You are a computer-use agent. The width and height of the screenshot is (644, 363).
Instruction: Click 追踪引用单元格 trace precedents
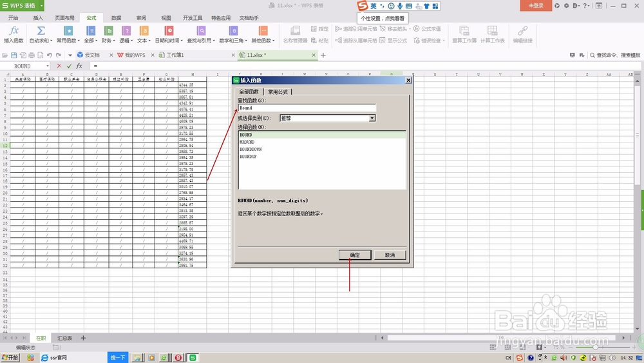(x=355, y=29)
